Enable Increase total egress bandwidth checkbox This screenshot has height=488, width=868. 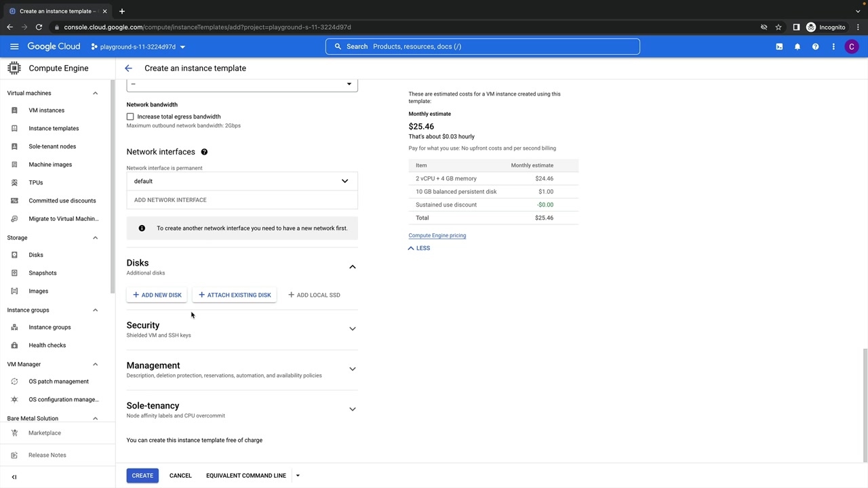click(x=130, y=117)
